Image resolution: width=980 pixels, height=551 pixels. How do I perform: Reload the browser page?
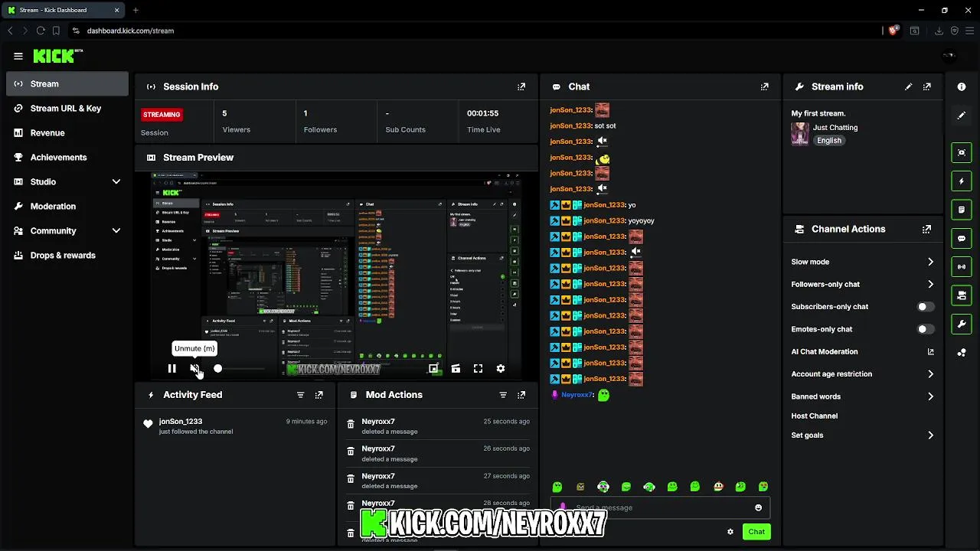pos(41,31)
